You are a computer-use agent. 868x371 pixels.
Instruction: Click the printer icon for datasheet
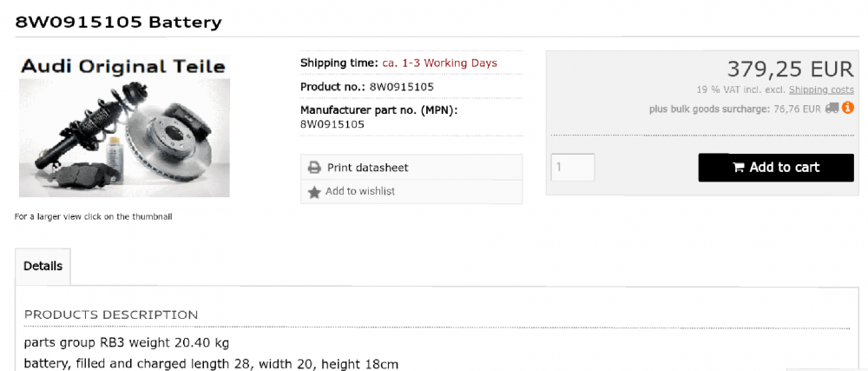tap(314, 167)
